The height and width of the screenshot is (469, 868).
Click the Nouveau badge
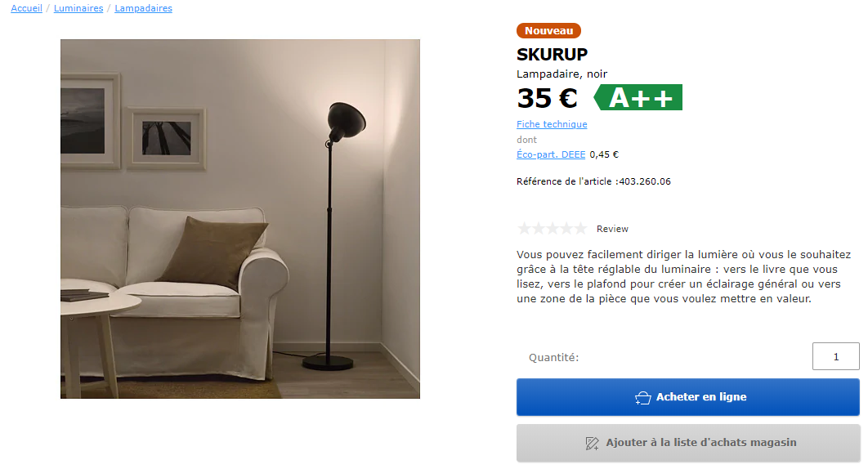pyautogui.click(x=548, y=30)
